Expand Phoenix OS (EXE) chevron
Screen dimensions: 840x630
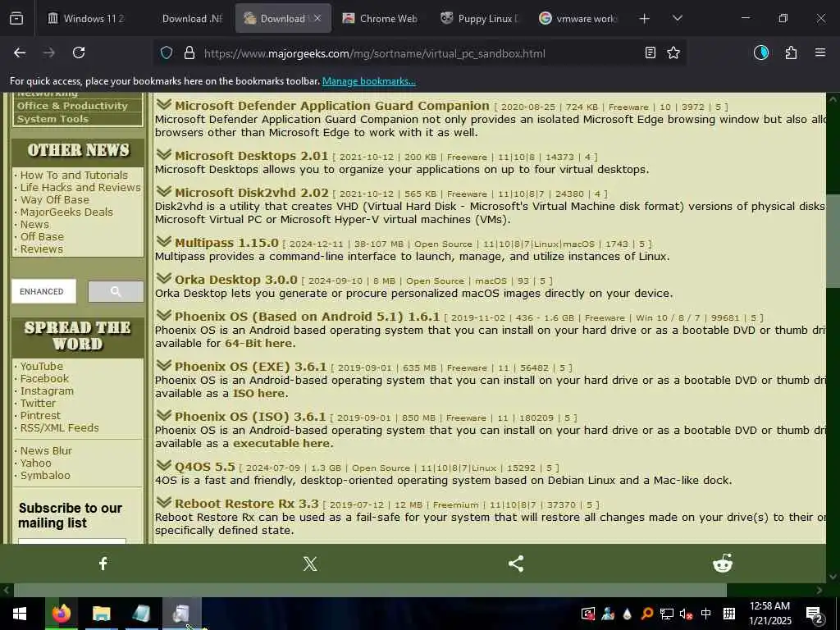(164, 365)
